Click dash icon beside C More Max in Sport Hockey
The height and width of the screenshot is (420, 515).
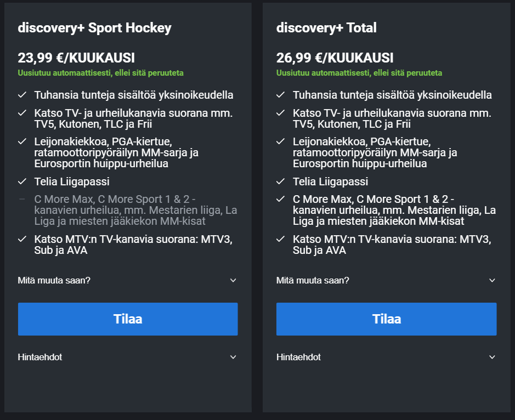22,199
